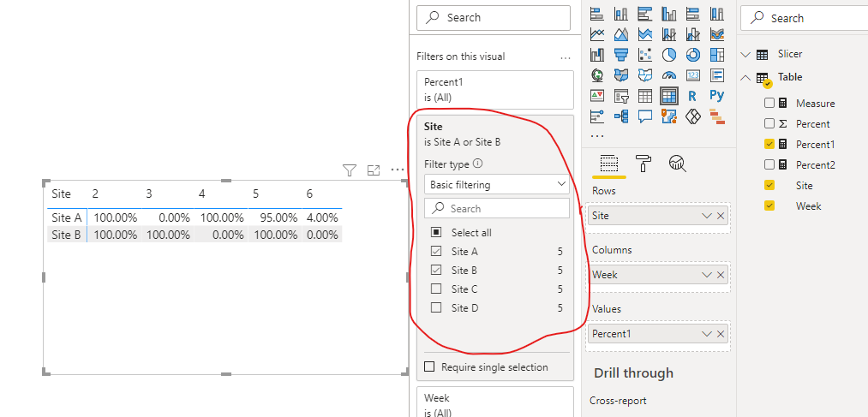
Task: Select the Scatter chart visualization
Action: [645, 54]
